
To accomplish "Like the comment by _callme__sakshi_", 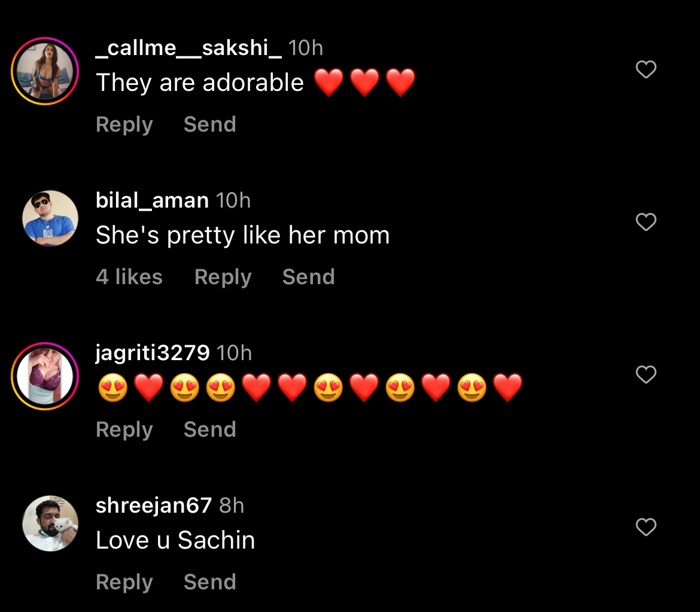I will coord(646,70).
